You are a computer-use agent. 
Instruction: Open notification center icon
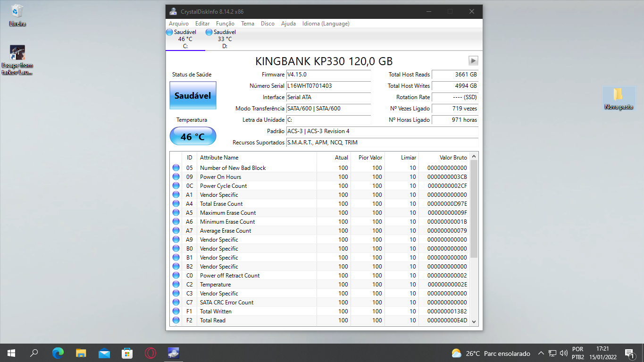coord(629,353)
